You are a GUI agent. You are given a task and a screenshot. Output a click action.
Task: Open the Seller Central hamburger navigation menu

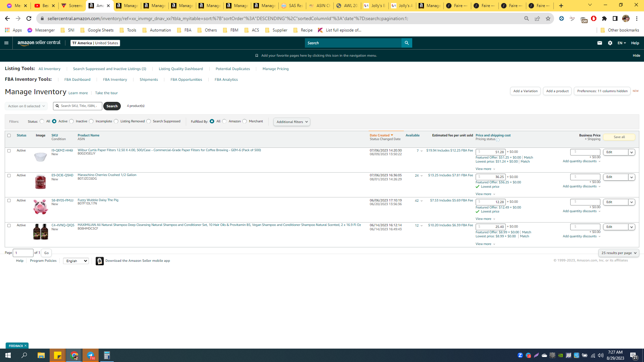[6, 43]
